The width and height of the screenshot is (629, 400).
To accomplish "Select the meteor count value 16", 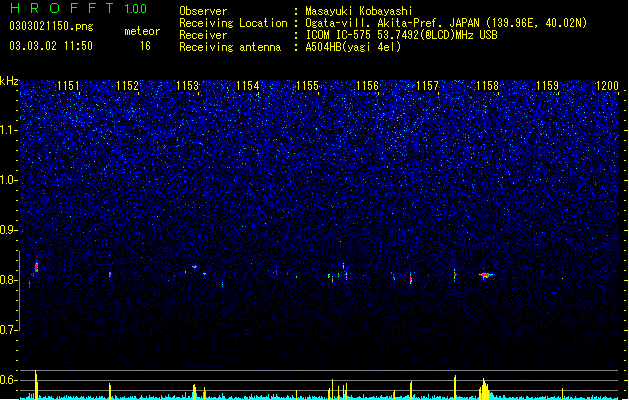I will [x=145, y=46].
